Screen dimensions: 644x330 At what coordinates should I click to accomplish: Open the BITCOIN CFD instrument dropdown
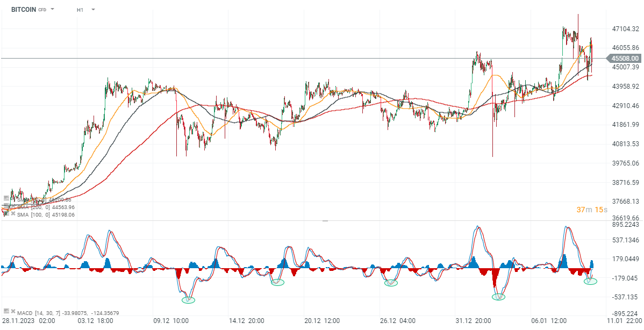[53, 9]
